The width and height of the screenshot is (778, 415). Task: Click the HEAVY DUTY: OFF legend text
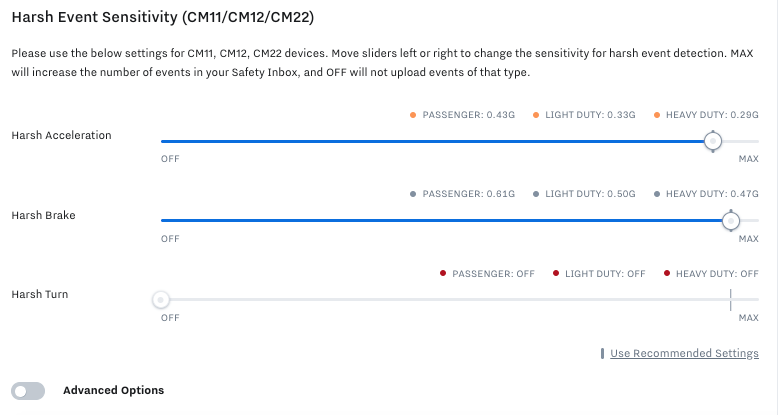717,273
